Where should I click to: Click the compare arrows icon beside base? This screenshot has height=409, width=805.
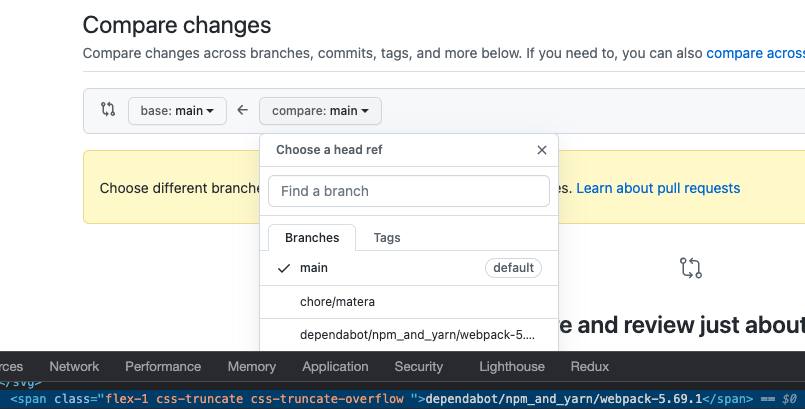[x=108, y=109]
